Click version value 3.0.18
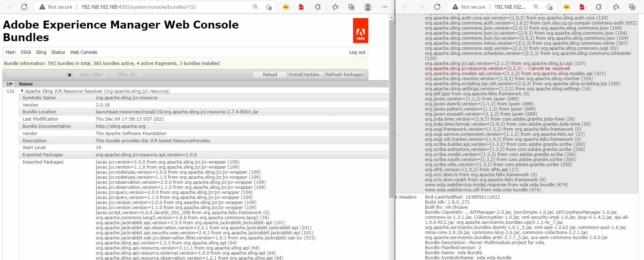This screenshot has height=260, width=644. pyautogui.click(x=103, y=105)
